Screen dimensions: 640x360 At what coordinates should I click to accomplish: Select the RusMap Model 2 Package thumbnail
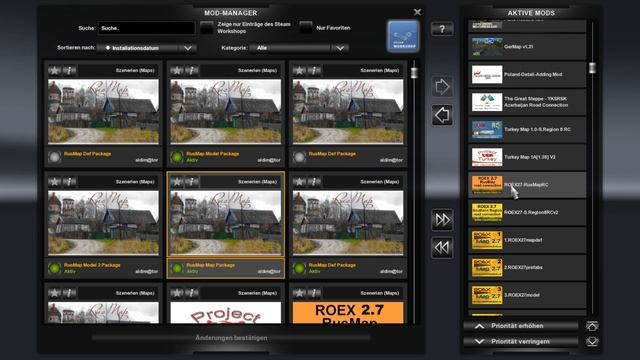103,223
